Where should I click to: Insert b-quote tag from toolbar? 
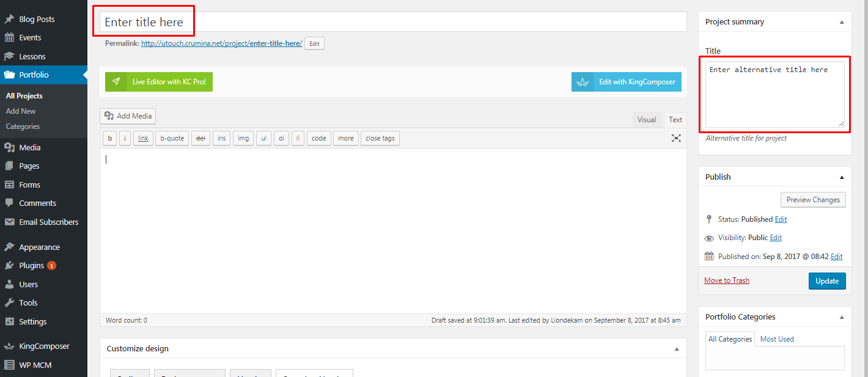(172, 138)
